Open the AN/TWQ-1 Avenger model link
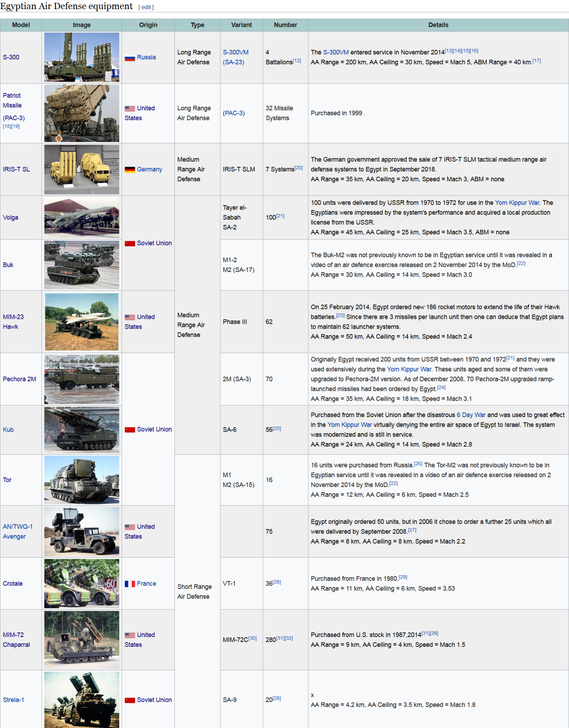This screenshot has width=569, height=728. tap(17, 531)
